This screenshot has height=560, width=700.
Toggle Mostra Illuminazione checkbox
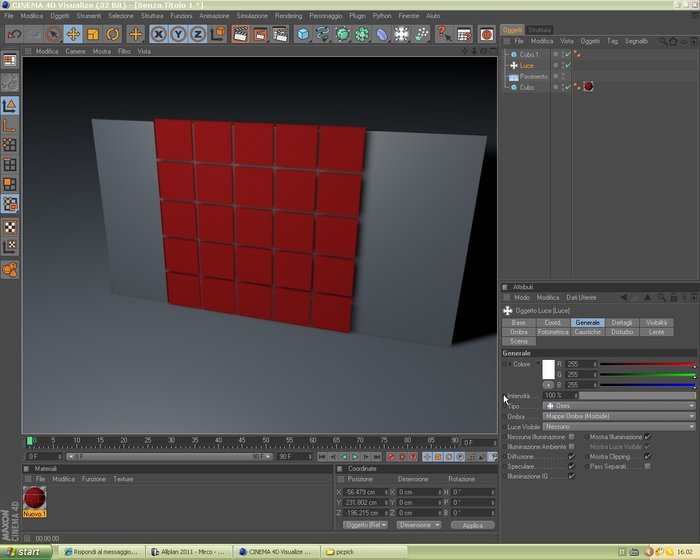click(648, 437)
